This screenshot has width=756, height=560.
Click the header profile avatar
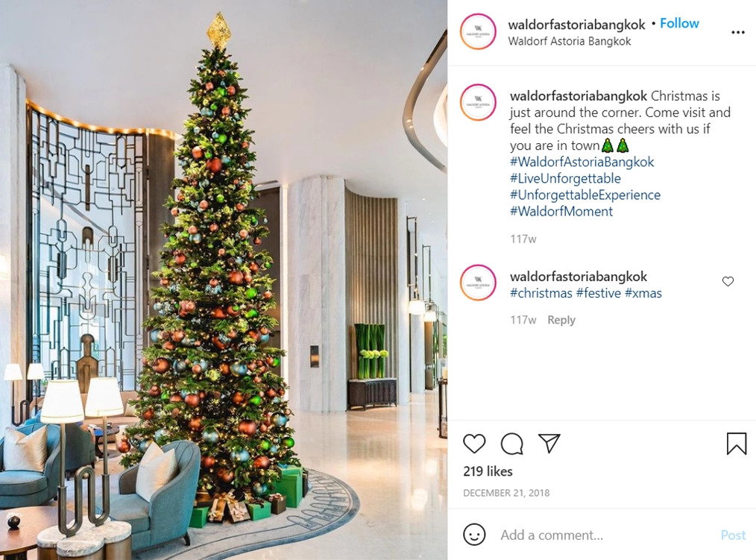(x=478, y=31)
